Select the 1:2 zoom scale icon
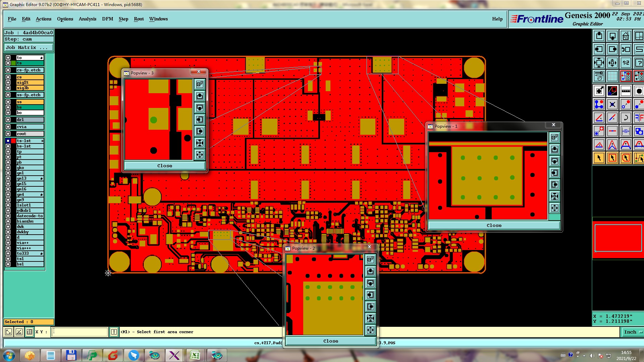 (x=626, y=63)
